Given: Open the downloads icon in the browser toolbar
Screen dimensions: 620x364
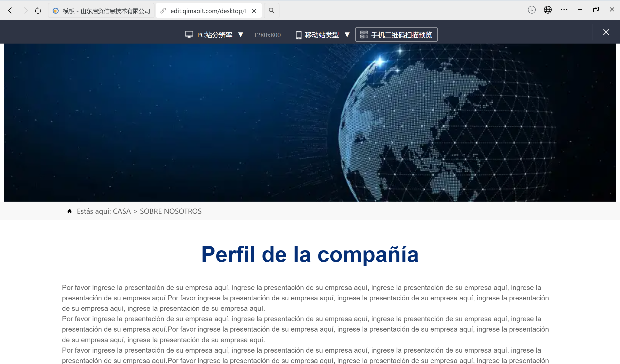Looking at the screenshot, I should pos(532,10).
